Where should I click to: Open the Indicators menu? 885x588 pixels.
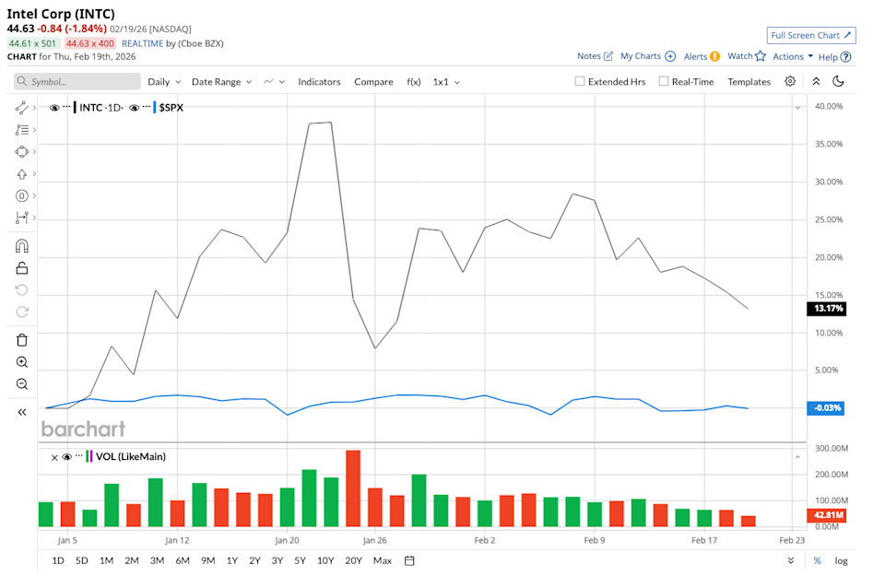319,82
